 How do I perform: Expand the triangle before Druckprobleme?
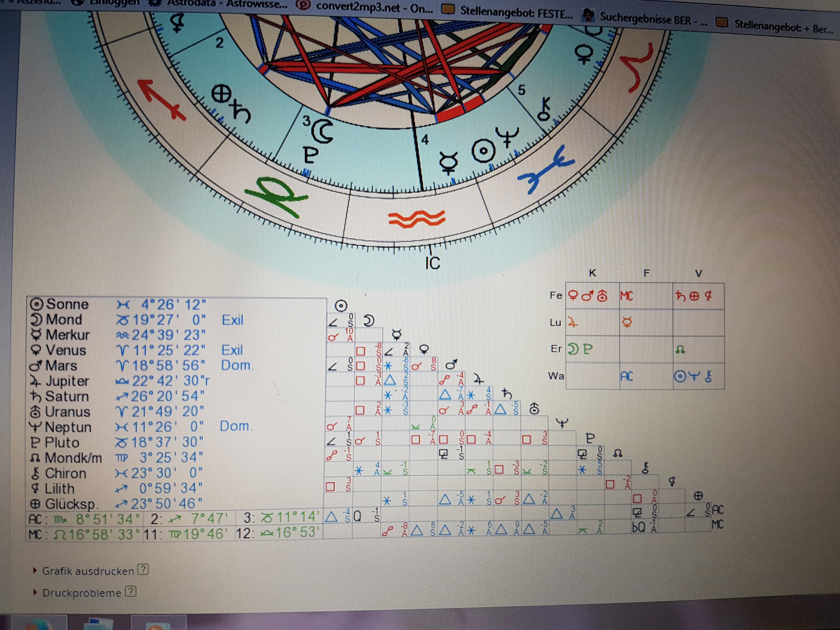[35, 592]
